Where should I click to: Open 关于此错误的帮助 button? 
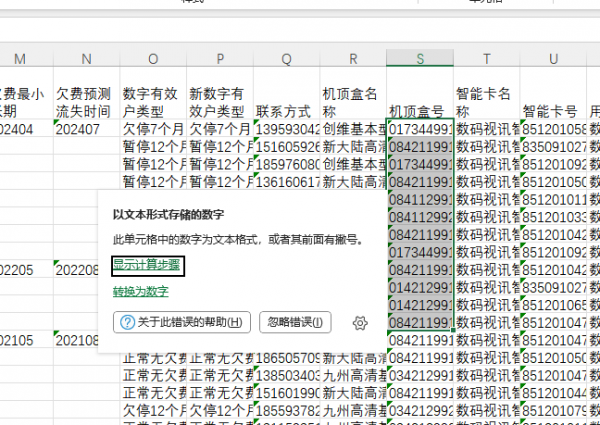point(182,322)
